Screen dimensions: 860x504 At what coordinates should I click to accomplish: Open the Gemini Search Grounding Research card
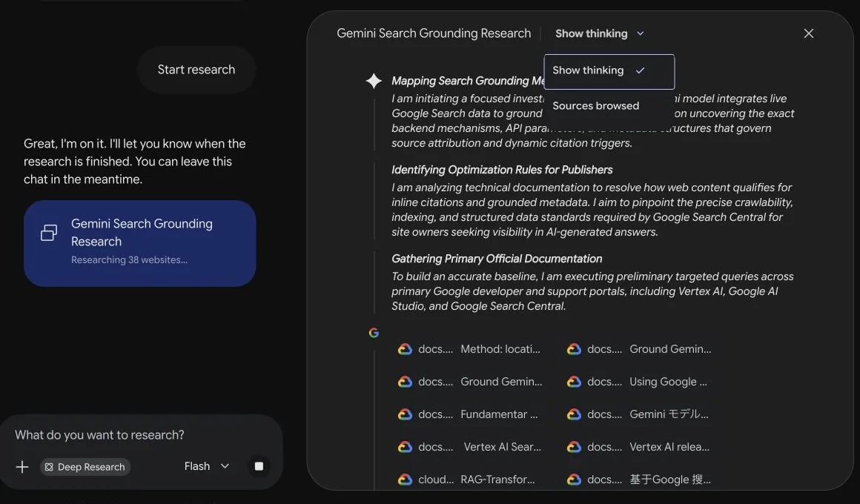(140, 243)
